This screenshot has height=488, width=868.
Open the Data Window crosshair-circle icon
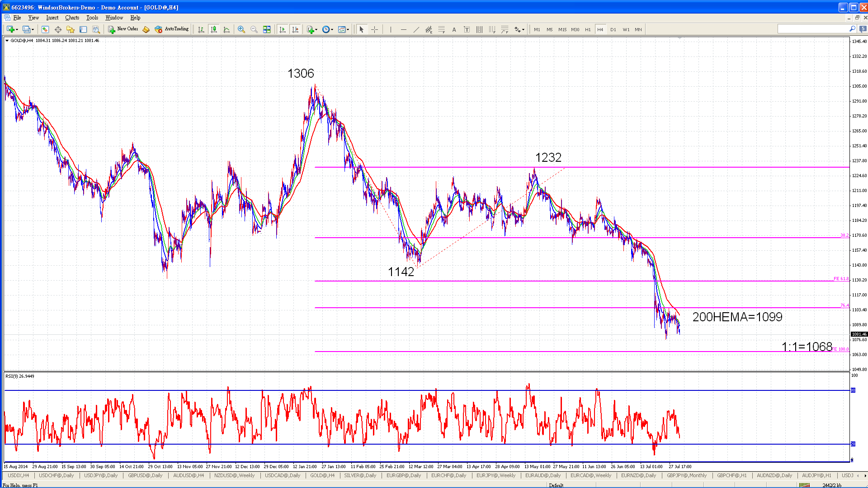pyautogui.click(x=58, y=29)
